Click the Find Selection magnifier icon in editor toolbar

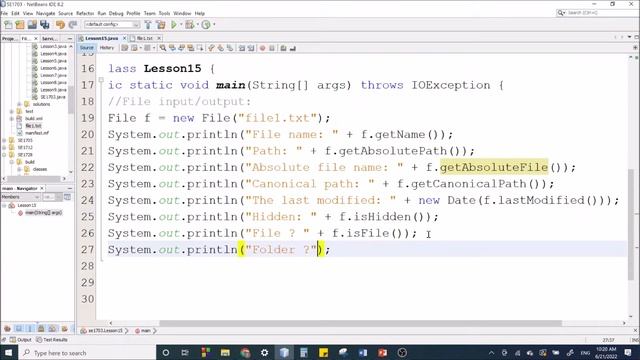pos(163,48)
